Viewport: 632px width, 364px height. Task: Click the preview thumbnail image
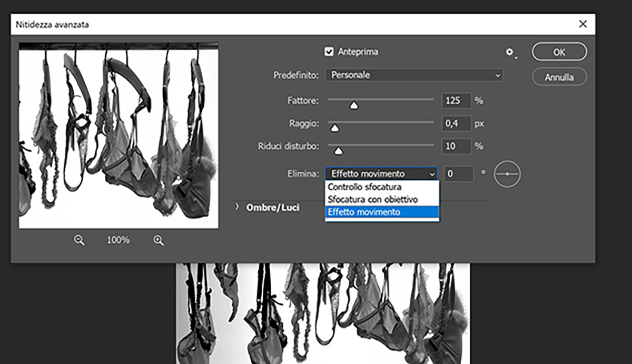point(118,136)
